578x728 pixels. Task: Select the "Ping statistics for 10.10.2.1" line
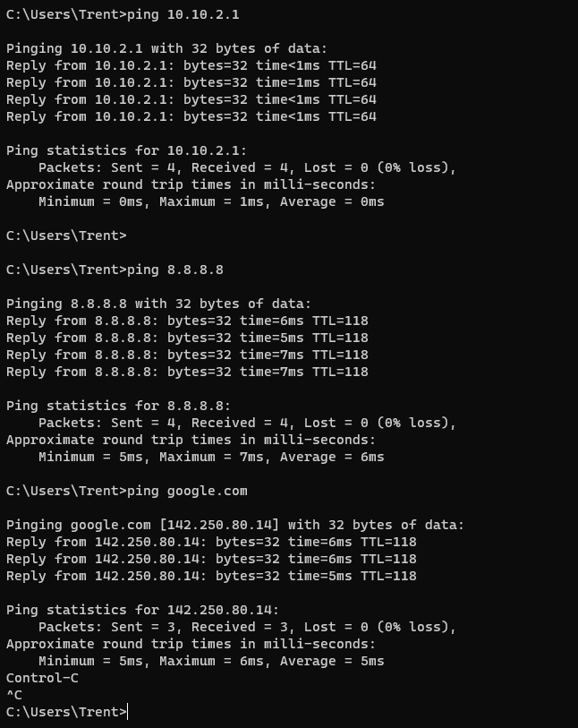[x=126, y=150]
